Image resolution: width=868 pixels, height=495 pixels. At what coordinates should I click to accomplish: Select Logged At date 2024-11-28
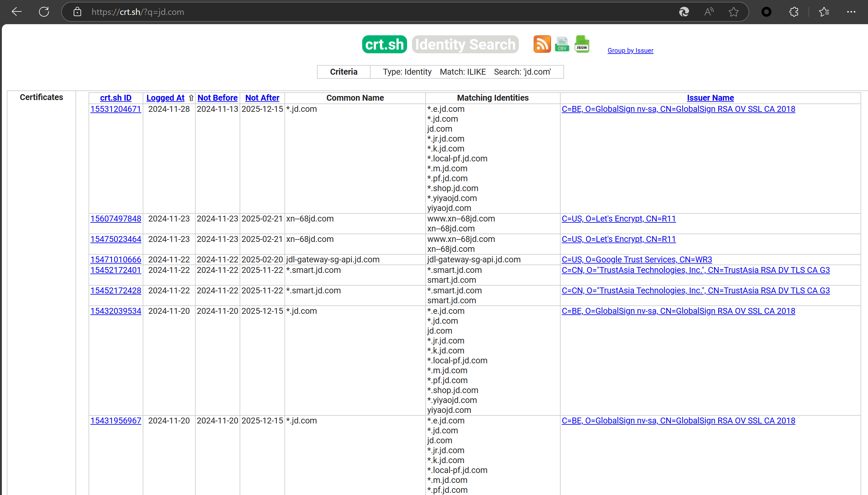(x=169, y=109)
